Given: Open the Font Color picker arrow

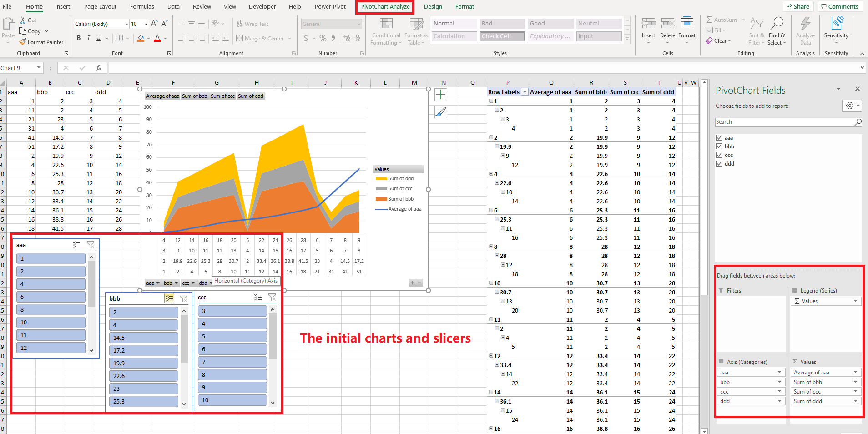Looking at the screenshot, I should 165,38.
